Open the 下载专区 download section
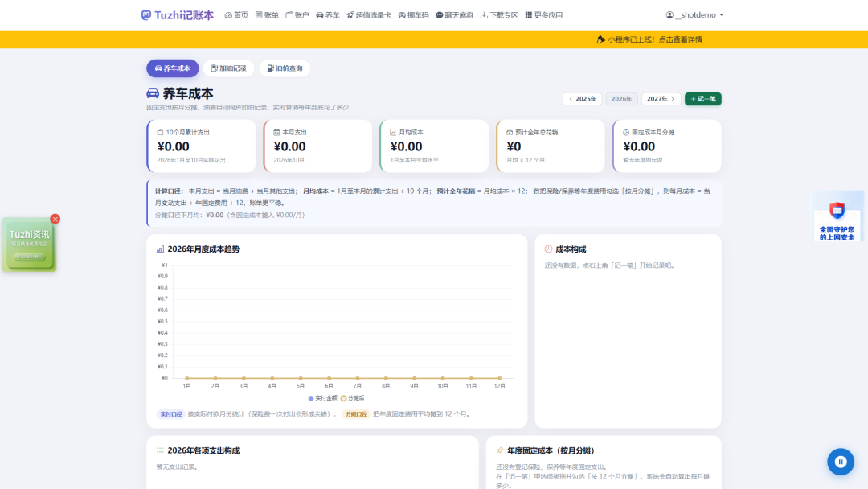This screenshot has width=868, height=489. point(499,15)
